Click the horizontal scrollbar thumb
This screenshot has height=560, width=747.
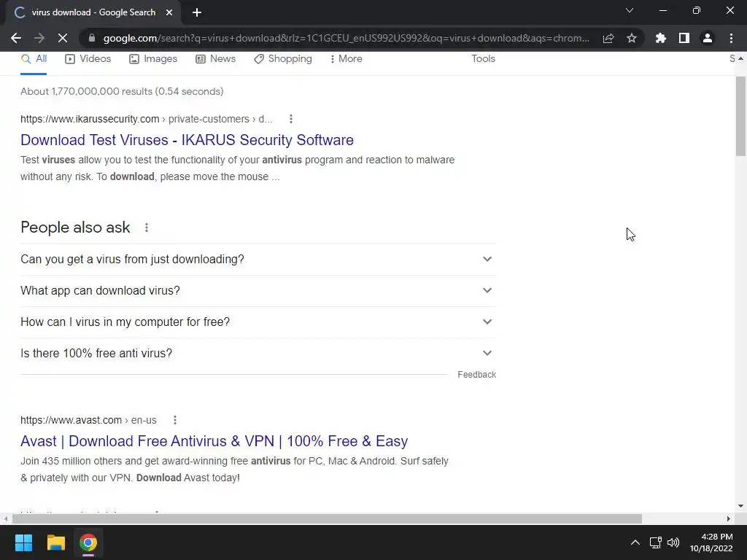tap(327, 518)
